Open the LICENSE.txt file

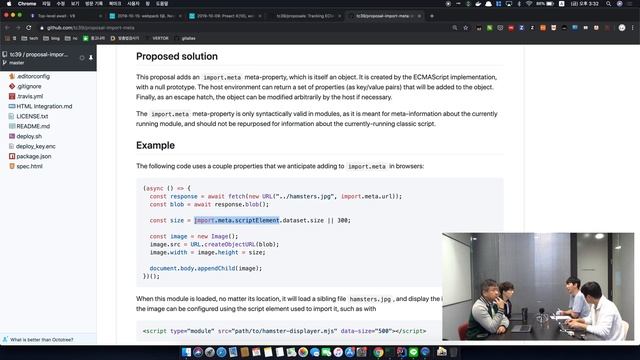pos(32,116)
